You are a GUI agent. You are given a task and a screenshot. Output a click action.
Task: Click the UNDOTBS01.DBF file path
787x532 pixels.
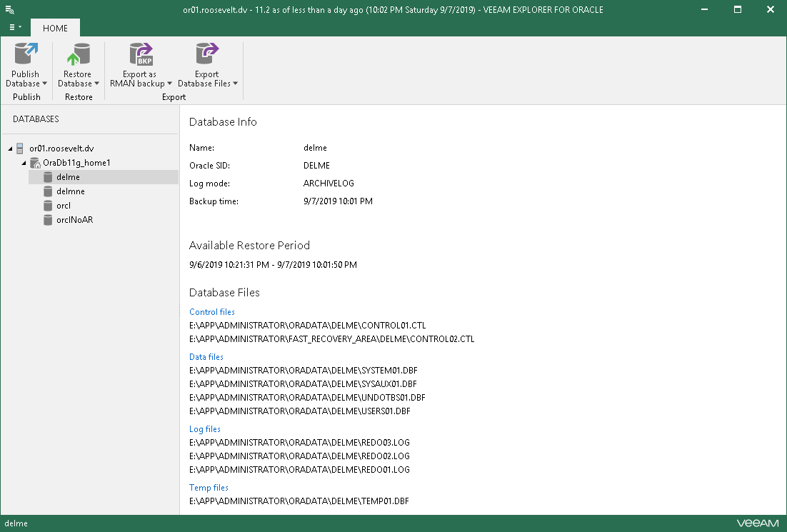(307, 398)
